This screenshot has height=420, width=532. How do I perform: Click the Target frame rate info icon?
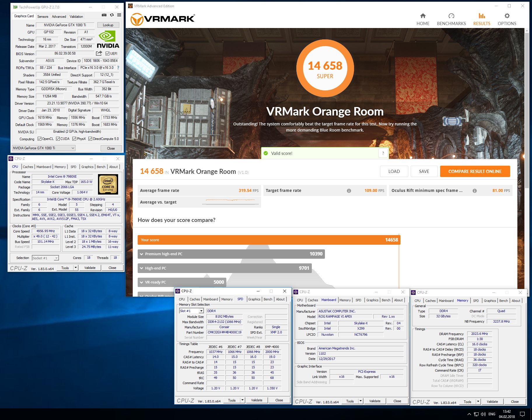(x=349, y=191)
